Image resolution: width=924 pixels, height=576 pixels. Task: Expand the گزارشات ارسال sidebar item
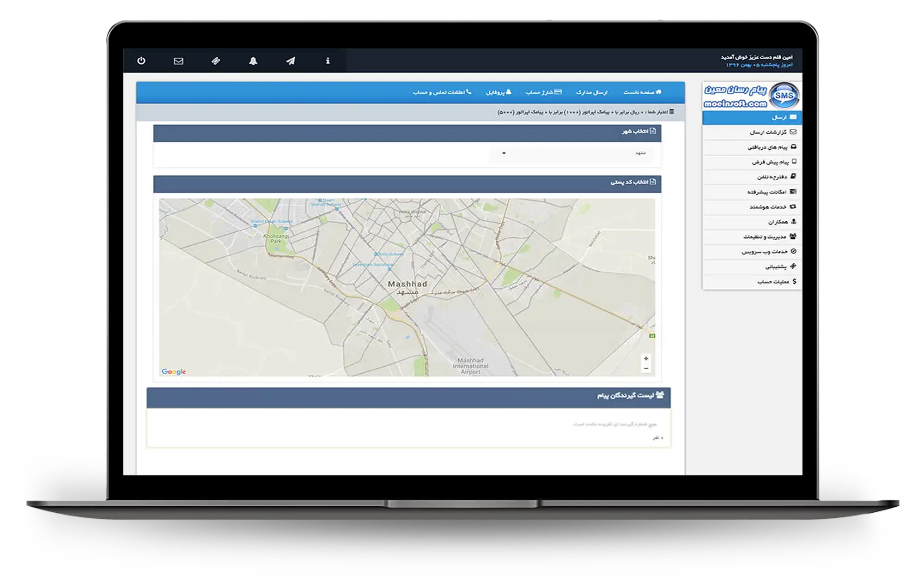coord(772,132)
